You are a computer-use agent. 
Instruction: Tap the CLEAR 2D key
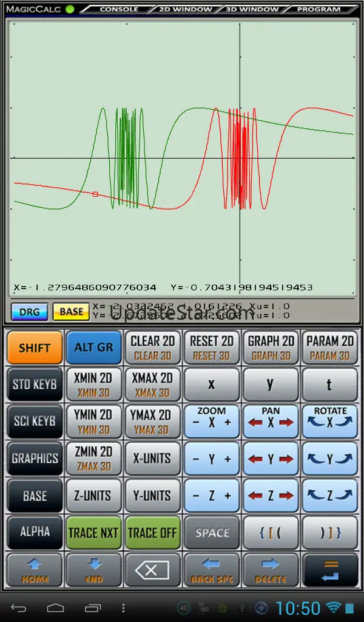(152, 347)
